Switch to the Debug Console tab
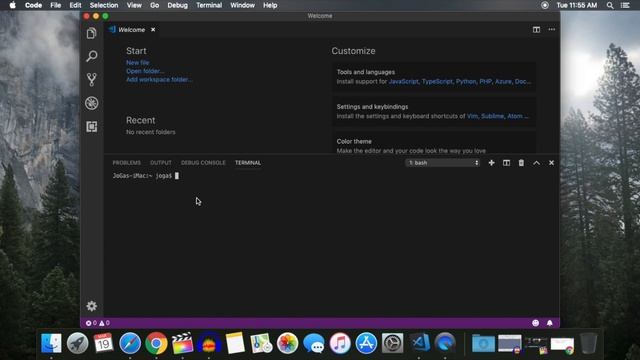Image resolution: width=640 pixels, height=360 pixels. 203,163
